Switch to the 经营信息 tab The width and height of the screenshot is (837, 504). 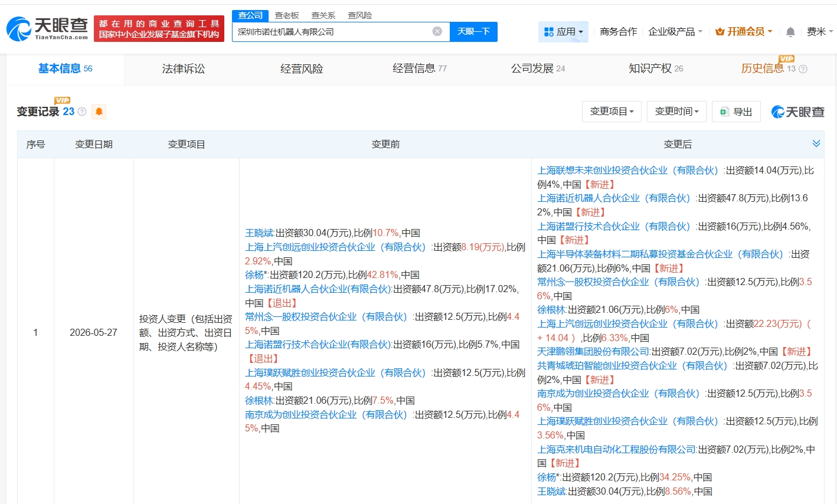coord(420,69)
